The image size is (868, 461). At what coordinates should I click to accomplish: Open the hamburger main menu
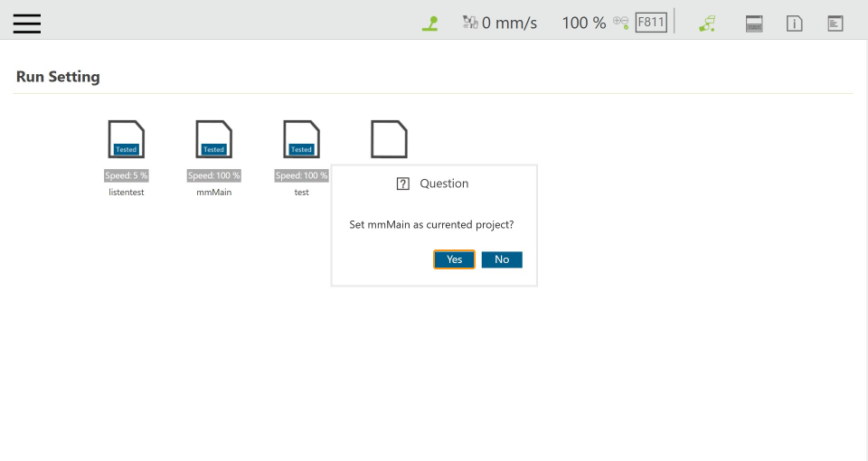click(26, 24)
